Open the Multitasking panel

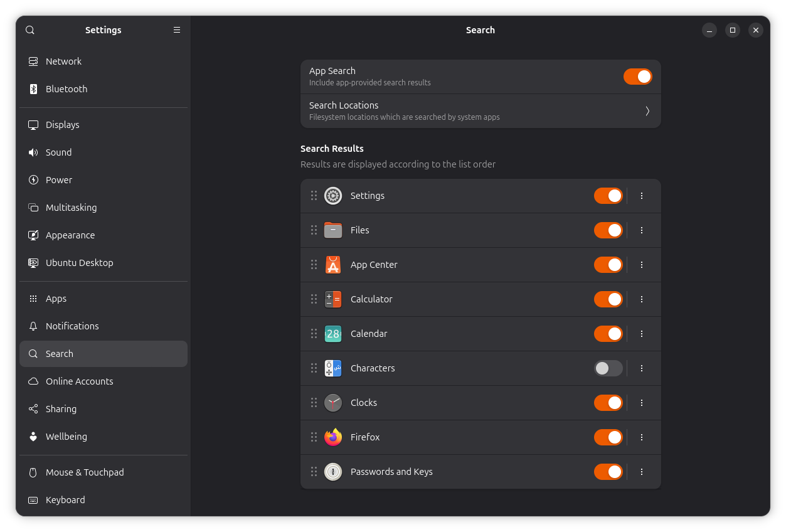tap(104, 208)
